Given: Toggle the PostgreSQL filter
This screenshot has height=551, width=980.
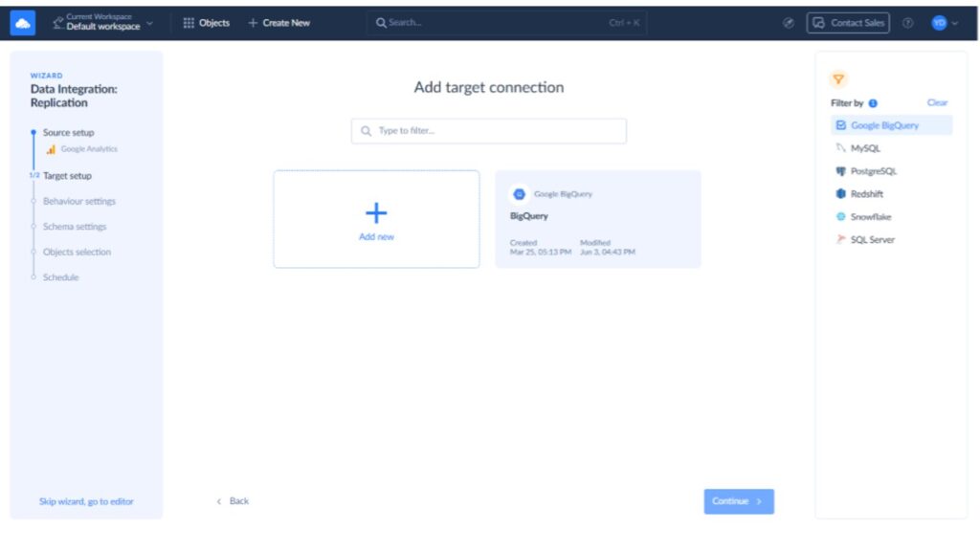Looking at the screenshot, I should 891,171.
